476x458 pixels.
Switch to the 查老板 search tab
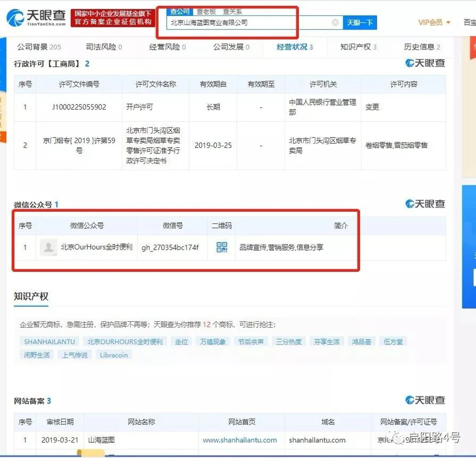tap(206, 12)
